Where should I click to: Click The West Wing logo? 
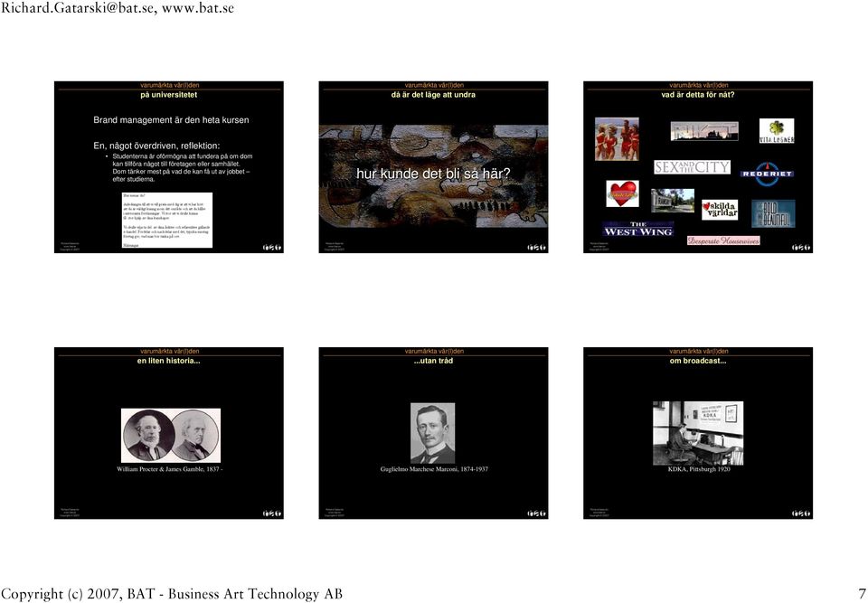tap(638, 230)
